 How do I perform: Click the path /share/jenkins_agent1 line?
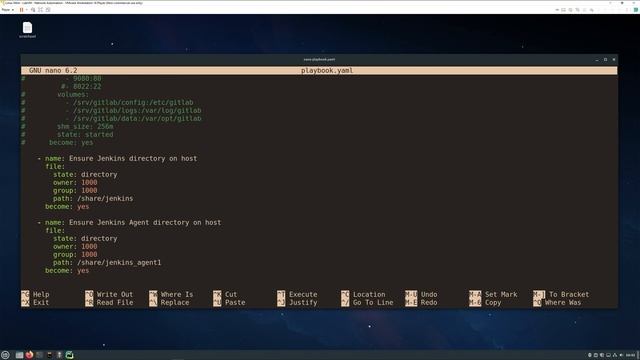point(107,262)
